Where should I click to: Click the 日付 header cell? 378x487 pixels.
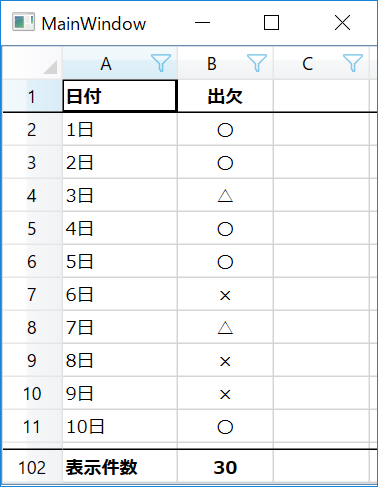coord(120,96)
